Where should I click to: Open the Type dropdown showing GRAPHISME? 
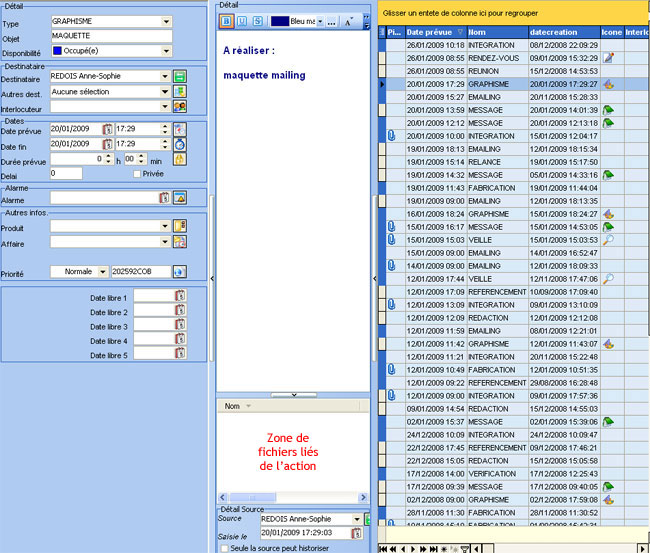[x=166, y=21]
